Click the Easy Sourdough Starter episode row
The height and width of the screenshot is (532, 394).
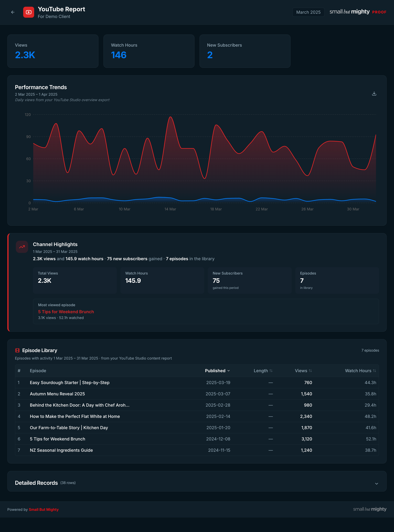coord(197,383)
